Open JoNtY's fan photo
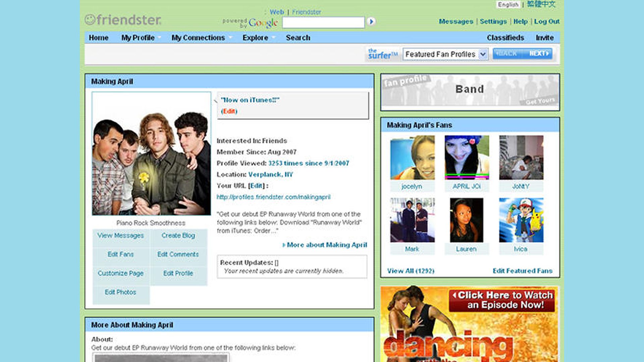This screenshot has height=362, width=644. pyautogui.click(x=521, y=158)
